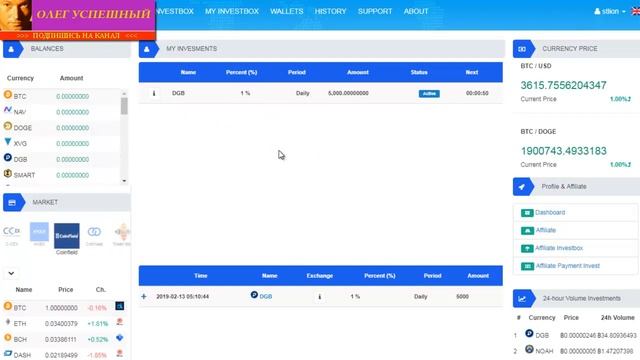Open the ABOUT menu item
The width and height of the screenshot is (640, 360).
[416, 11]
